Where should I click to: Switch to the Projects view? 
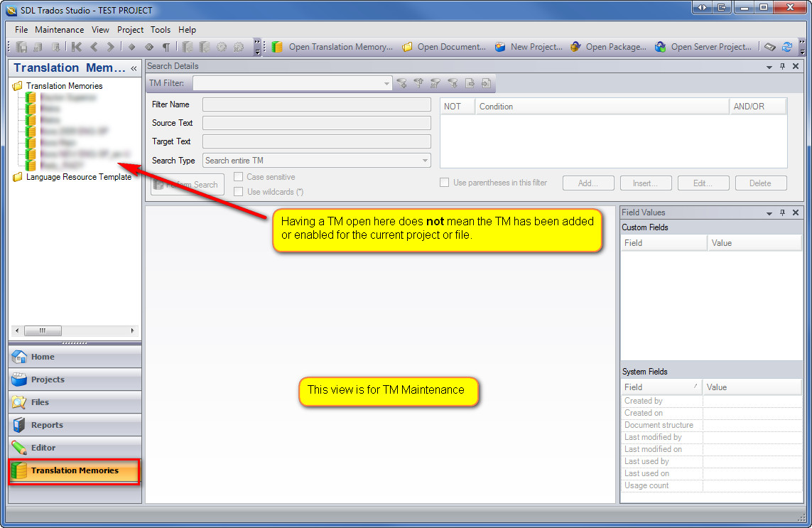point(75,379)
